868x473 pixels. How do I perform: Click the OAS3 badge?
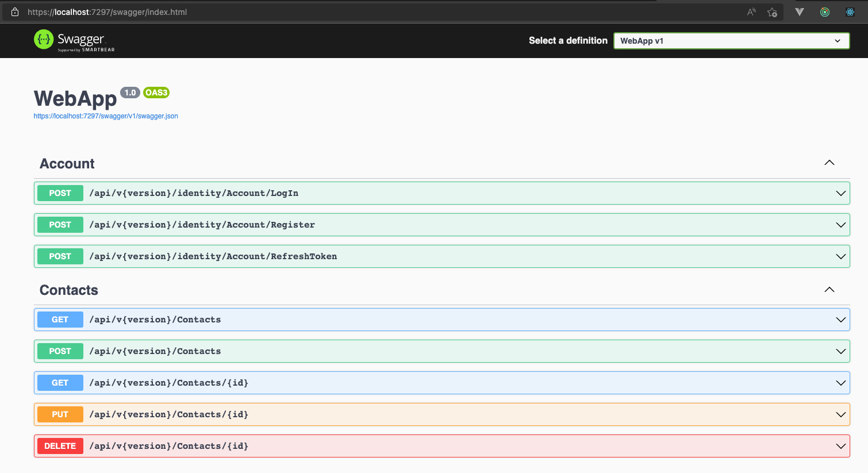(x=156, y=93)
